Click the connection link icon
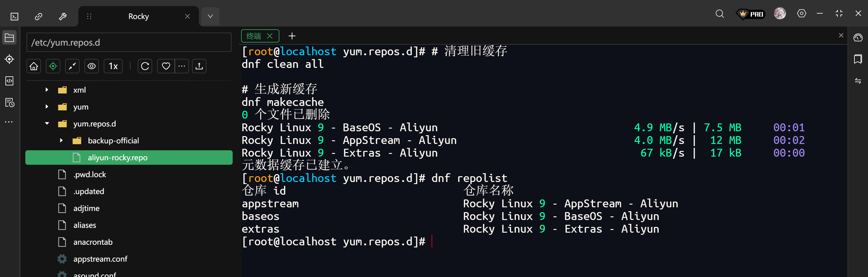868x277 pixels. pyautogui.click(x=38, y=16)
